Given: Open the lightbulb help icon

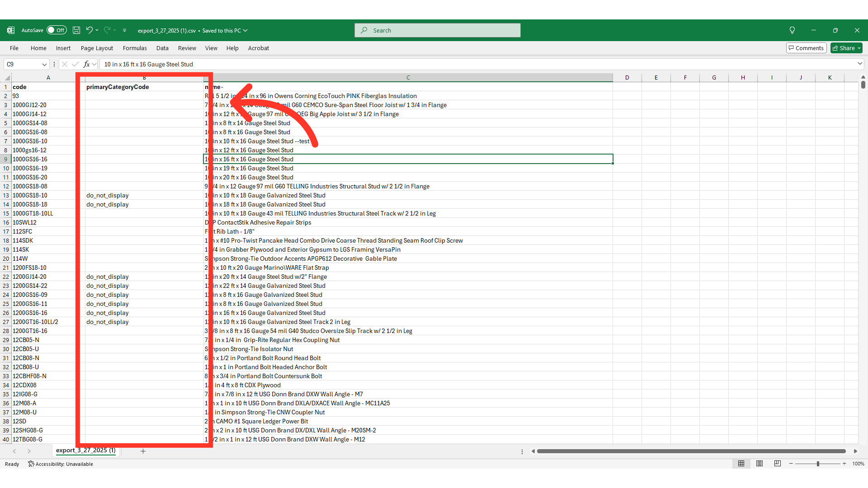Looking at the screenshot, I should click(x=792, y=30).
